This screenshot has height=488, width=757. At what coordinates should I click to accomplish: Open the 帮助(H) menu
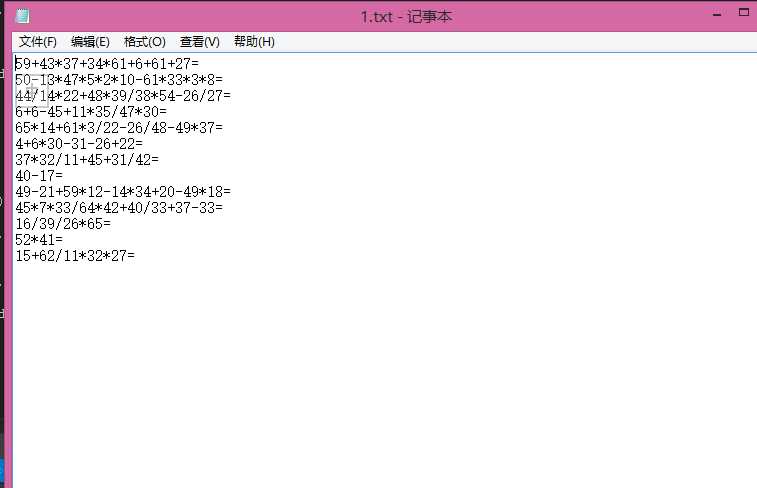tap(254, 42)
